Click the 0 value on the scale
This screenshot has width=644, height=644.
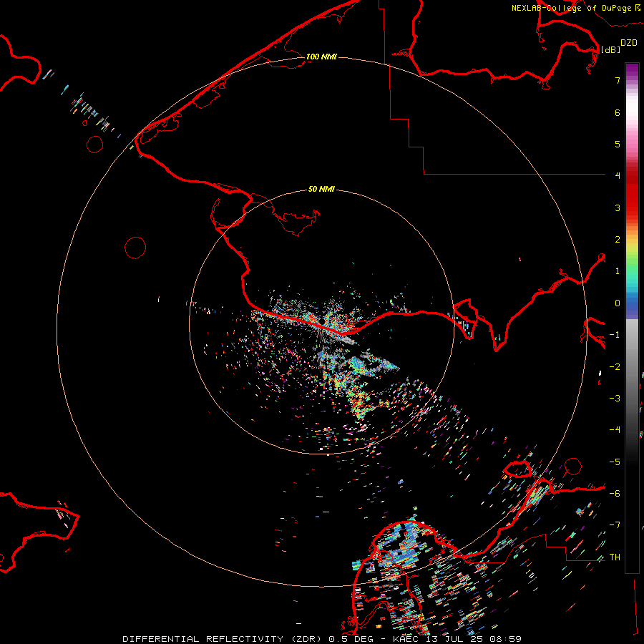(x=618, y=303)
